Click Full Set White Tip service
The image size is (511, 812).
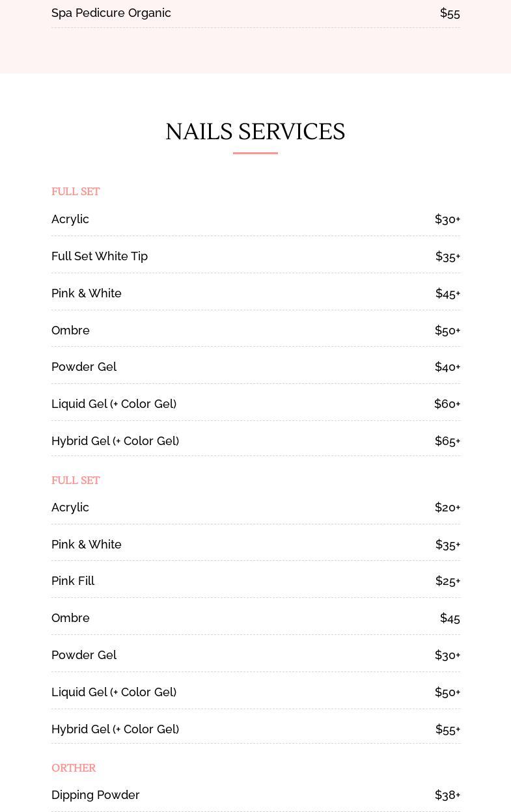(x=100, y=256)
